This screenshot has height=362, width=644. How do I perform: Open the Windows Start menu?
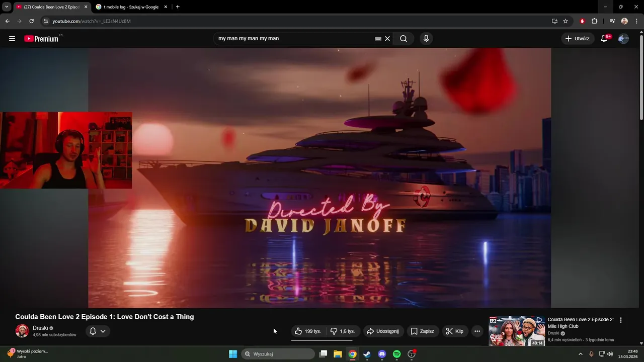(233, 354)
